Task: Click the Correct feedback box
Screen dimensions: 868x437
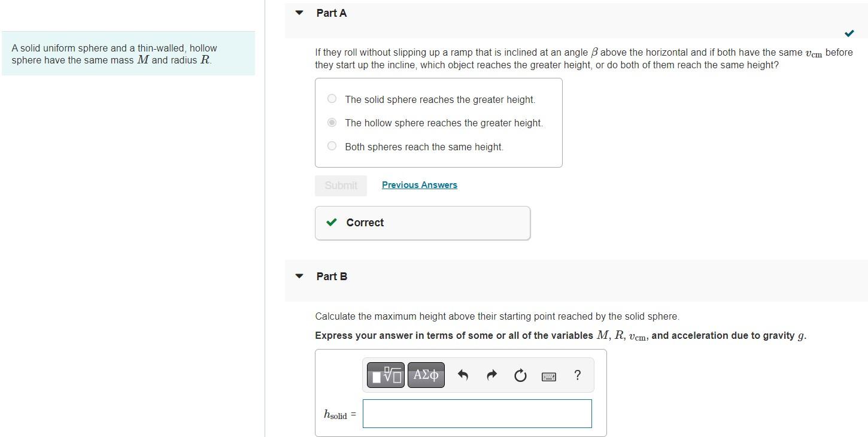Action: pos(423,223)
